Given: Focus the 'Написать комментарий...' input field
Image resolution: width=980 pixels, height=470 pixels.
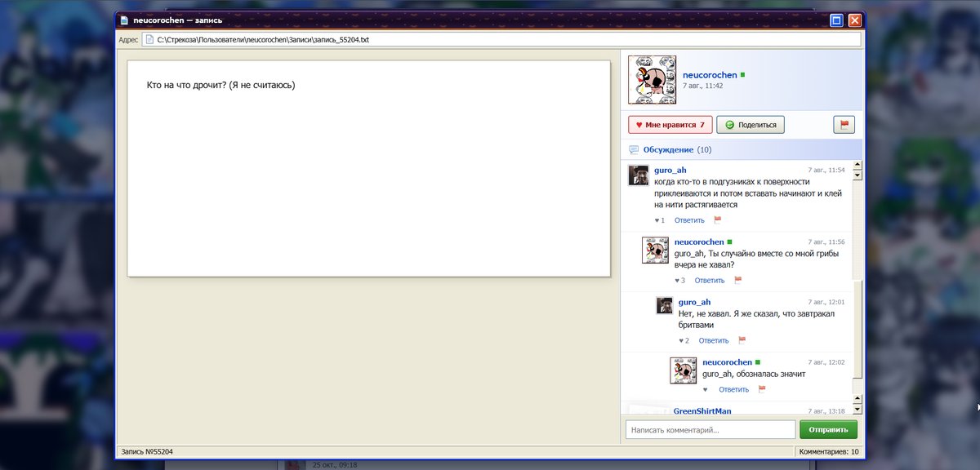Looking at the screenshot, I should pyautogui.click(x=710, y=429).
